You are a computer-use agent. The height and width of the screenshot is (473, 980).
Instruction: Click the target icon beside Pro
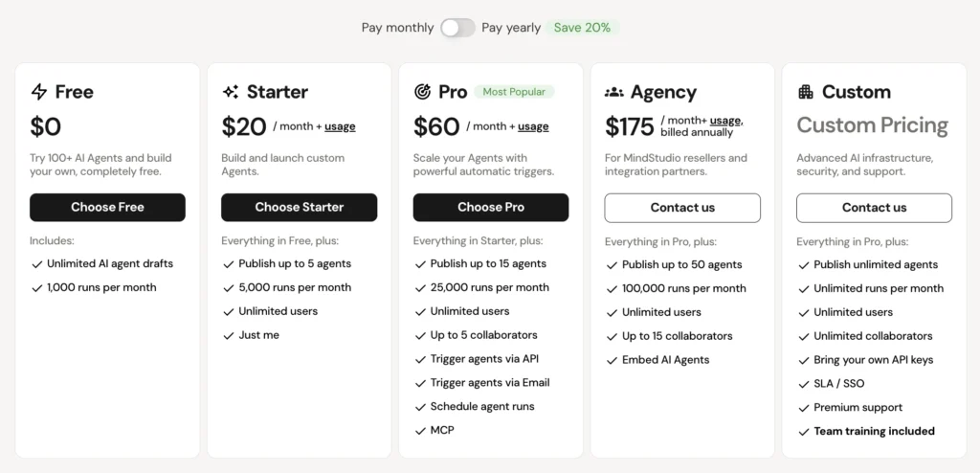tap(422, 92)
